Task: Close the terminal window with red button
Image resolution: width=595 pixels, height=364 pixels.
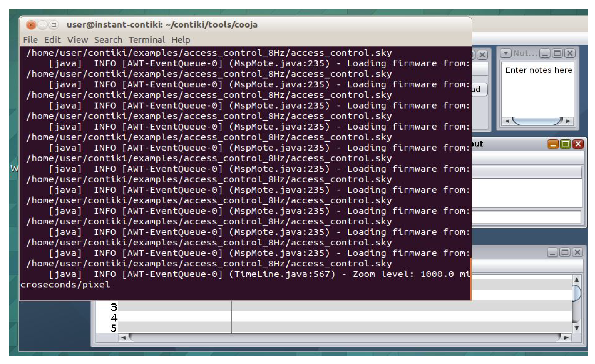Action: point(31,25)
